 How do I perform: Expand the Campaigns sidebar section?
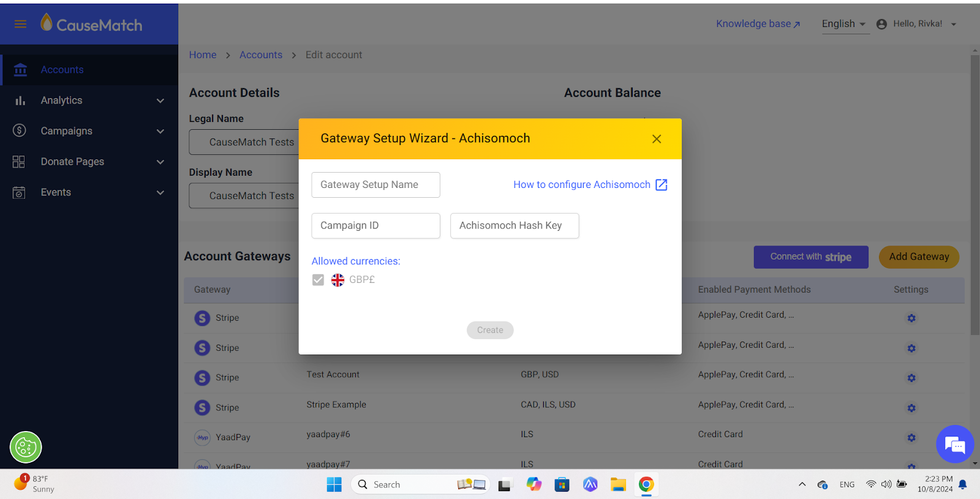coord(160,131)
